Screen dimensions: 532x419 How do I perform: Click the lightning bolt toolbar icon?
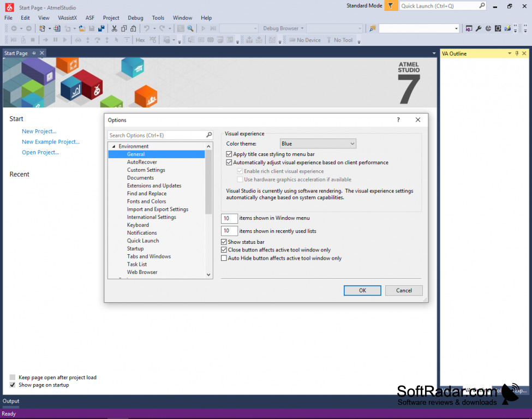pyautogui.click(x=507, y=28)
